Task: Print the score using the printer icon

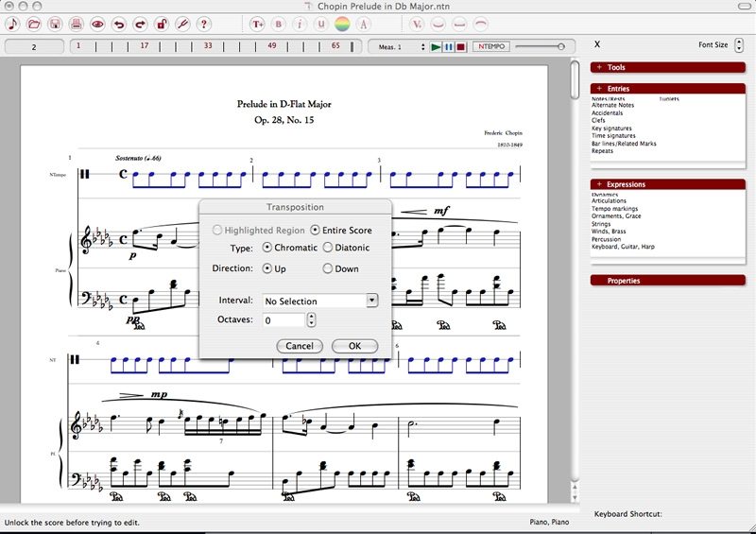Action: pyautogui.click(x=77, y=25)
